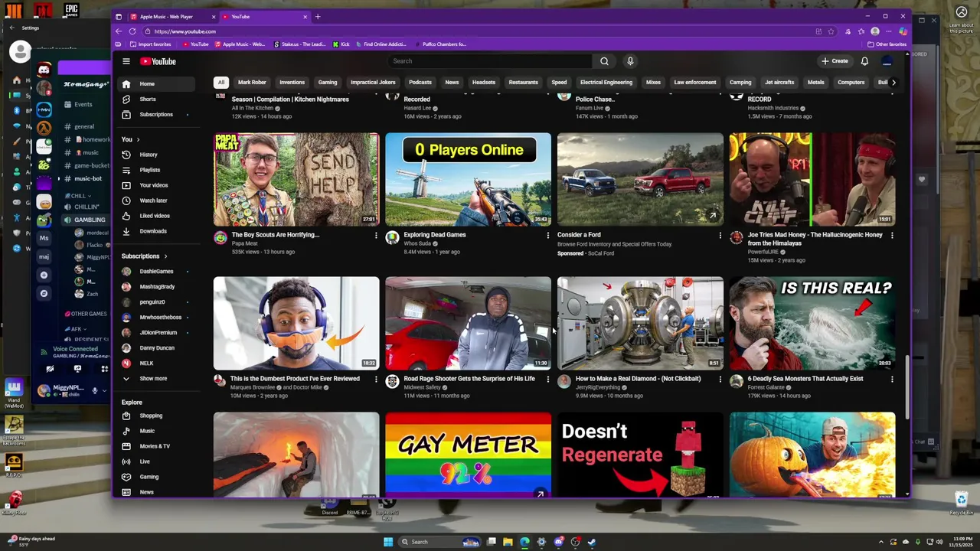Click the browser address bar URL
Image resolution: width=980 pixels, height=551 pixels.
point(185,31)
